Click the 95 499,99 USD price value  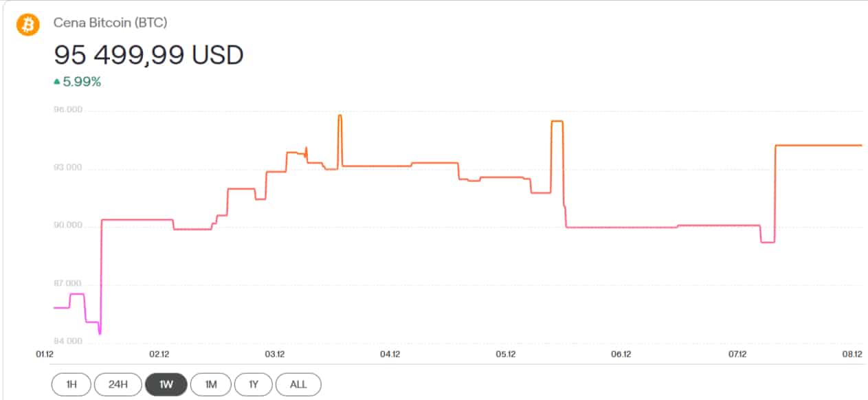[x=148, y=55]
